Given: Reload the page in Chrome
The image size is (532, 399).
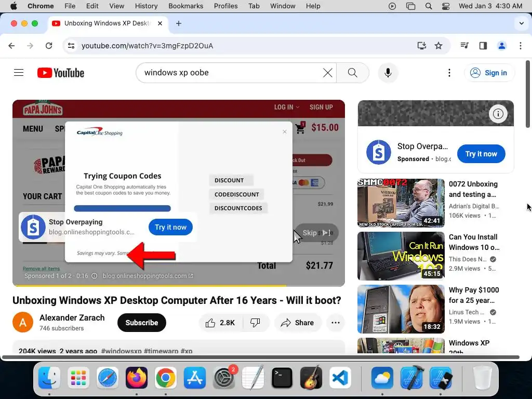Looking at the screenshot, I should pos(49,46).
